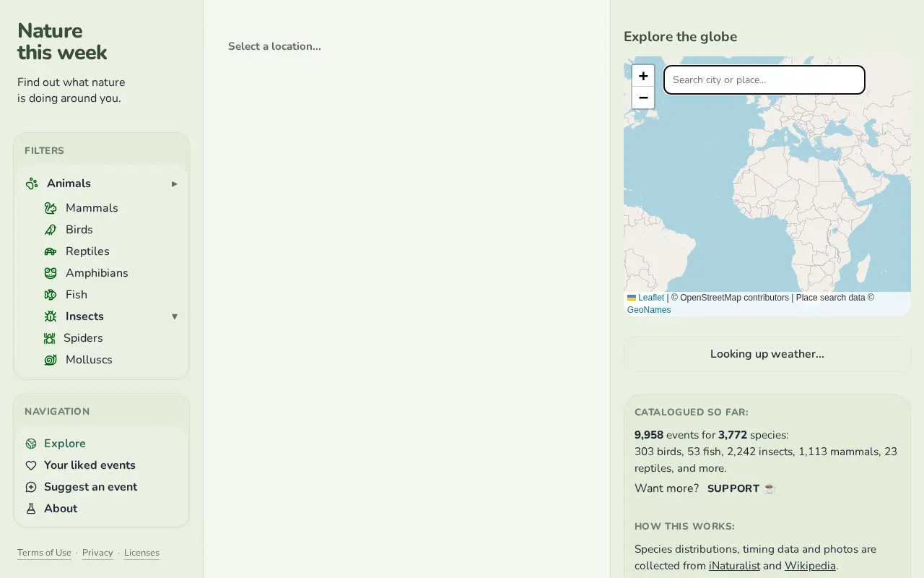
Task: Collapse the Animals filter arrow
Action: [174, 184]
